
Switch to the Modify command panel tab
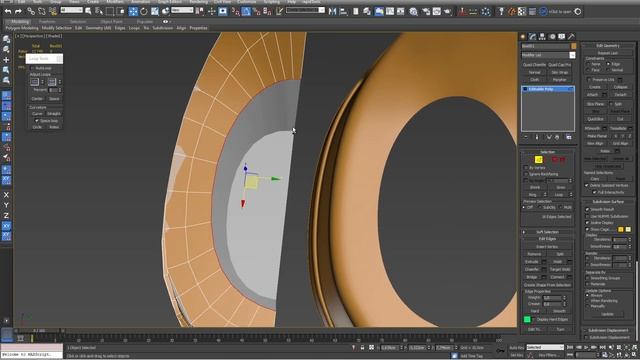pos(532,37)
